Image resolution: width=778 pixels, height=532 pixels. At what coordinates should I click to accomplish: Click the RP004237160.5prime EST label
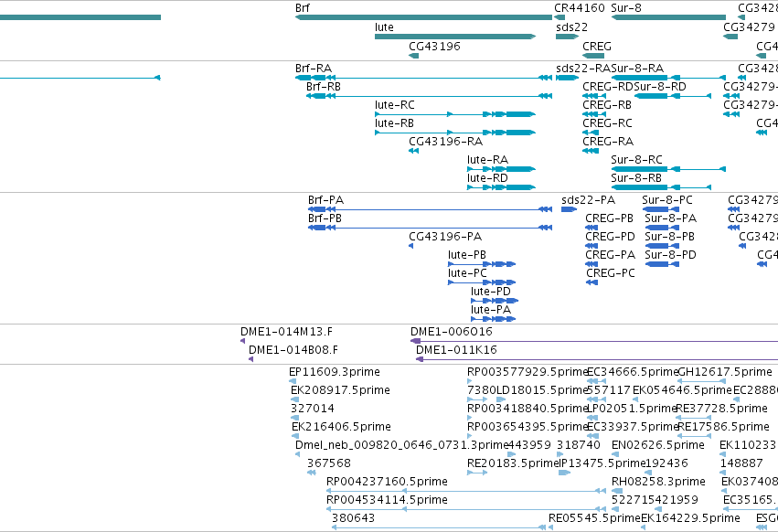tap(387, 482)
